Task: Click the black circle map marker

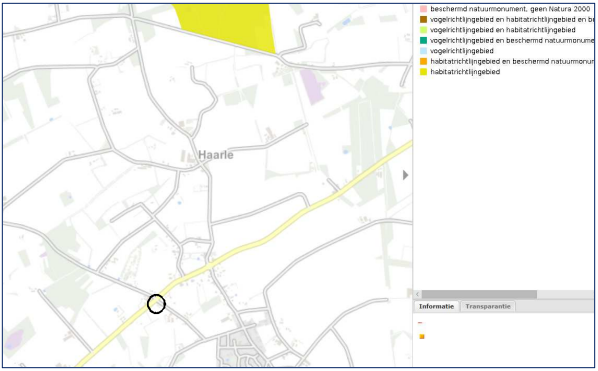Action: point(156,304)
